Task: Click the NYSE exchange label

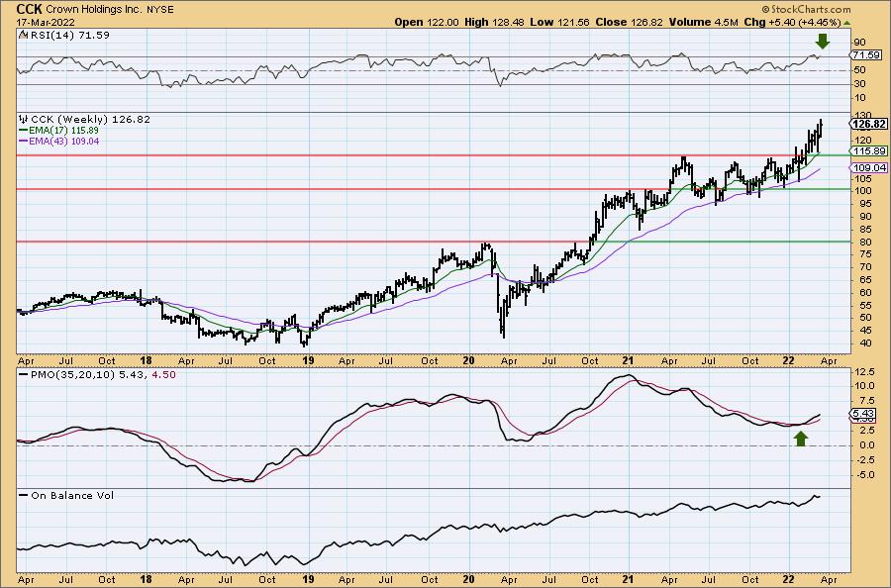Action: pos(160,10)
